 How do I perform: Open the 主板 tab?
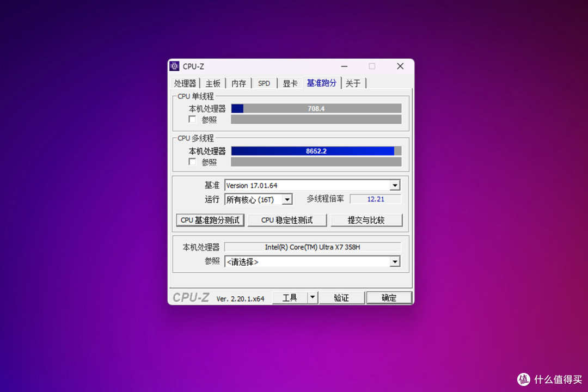213,83
